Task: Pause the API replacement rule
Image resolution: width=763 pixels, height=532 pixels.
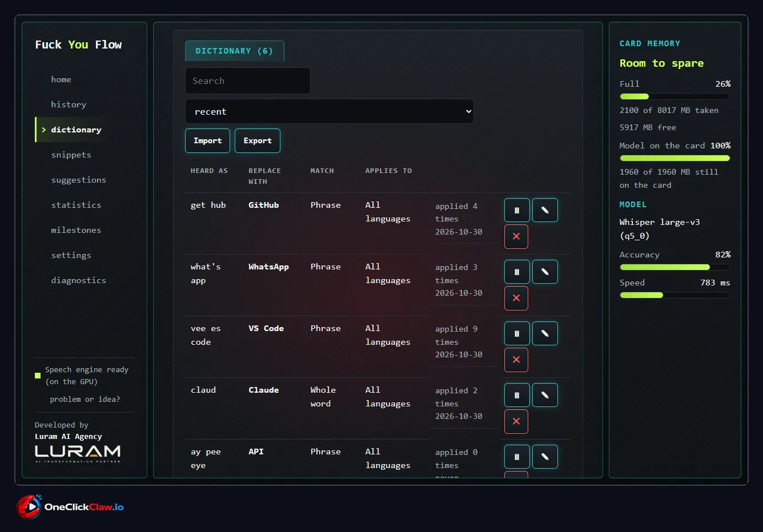Action: pyautogui.click(x=517, y=457)
